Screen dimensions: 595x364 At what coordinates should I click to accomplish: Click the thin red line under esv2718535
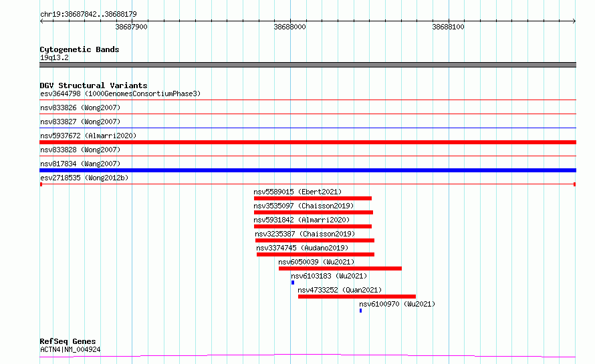click(x=308, y=184)
